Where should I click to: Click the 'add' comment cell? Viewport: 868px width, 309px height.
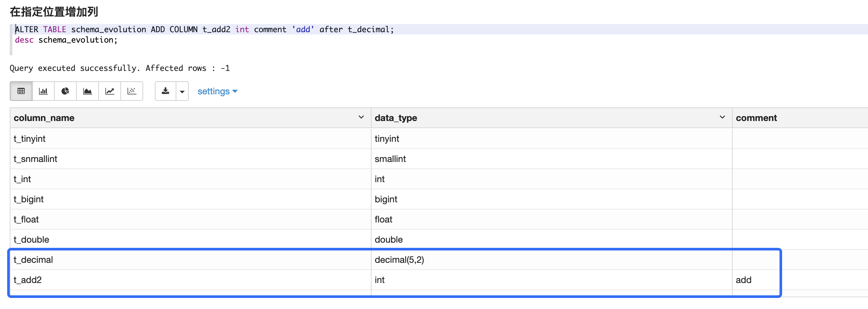click(743, 280)
